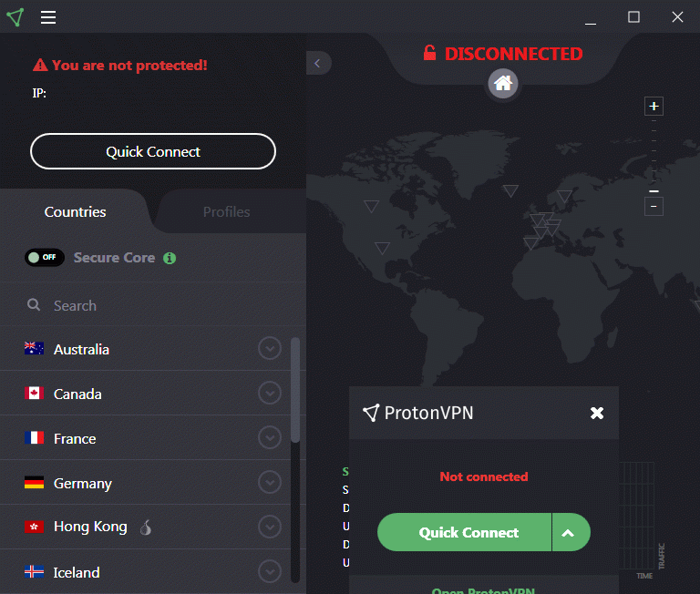Click 'You are not protected!' text
Viewport: 700px width, 594px height.
point(129,66)
